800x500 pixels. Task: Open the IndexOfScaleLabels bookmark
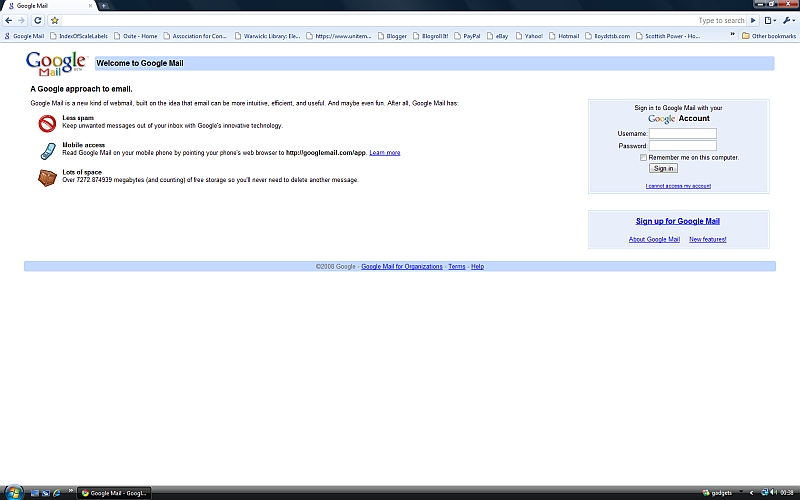point(79,36)
